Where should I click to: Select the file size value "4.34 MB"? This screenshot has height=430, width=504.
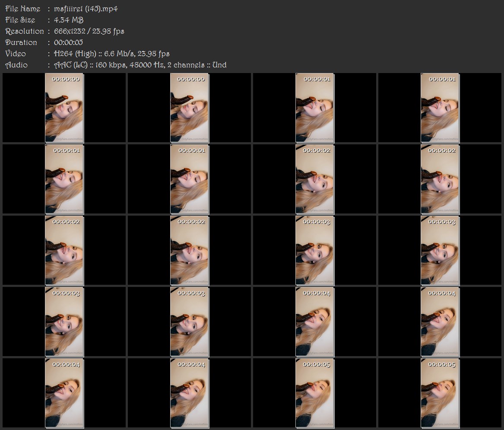tap(69, 20)
